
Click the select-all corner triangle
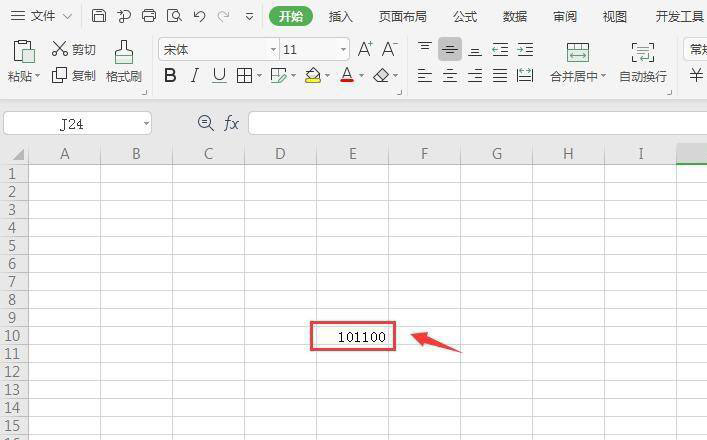(x=17, y=155)
